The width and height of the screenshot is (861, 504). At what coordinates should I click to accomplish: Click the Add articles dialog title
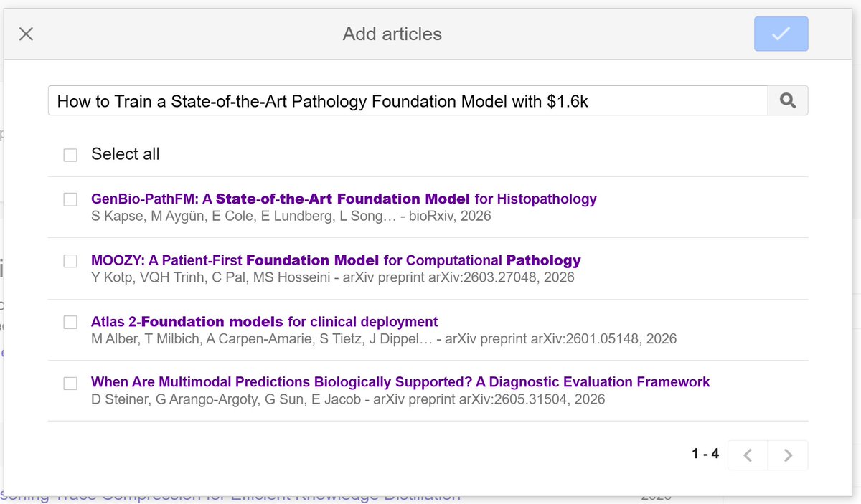(392, 34)
